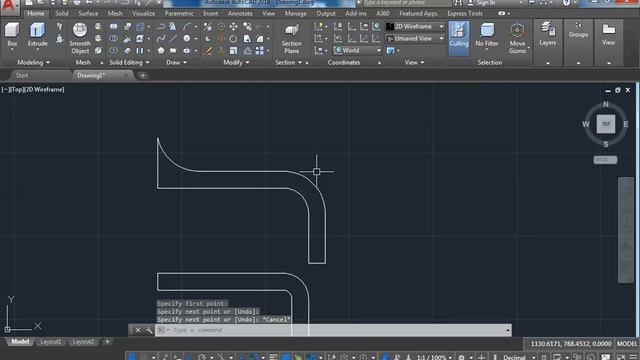Add a new drawing tab
Viewport: 640px width, 360px height.
143,76
